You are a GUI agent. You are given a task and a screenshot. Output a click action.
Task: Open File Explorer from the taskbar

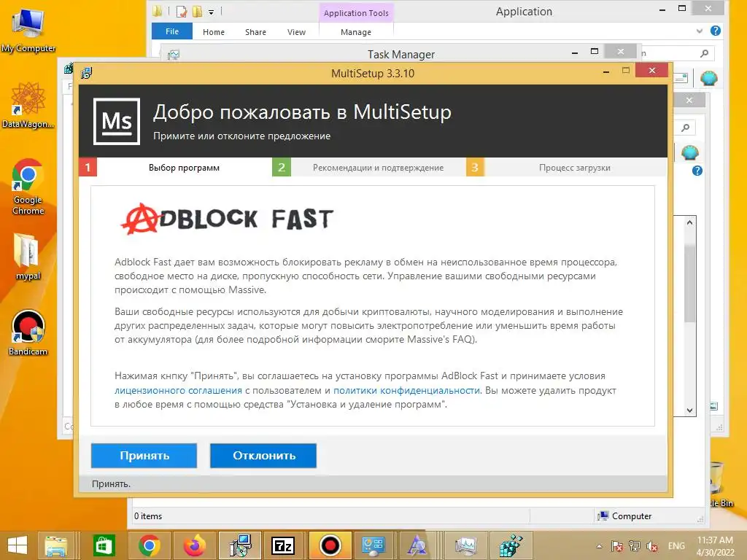[55, 545]
